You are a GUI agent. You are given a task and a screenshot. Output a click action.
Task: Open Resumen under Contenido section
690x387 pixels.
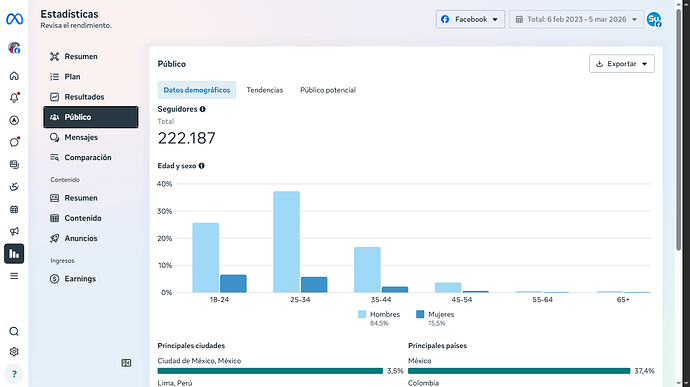pos(91,198)
